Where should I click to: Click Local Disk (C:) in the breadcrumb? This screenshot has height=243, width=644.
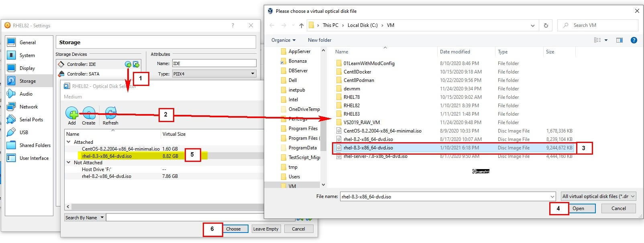pos(363,25)
